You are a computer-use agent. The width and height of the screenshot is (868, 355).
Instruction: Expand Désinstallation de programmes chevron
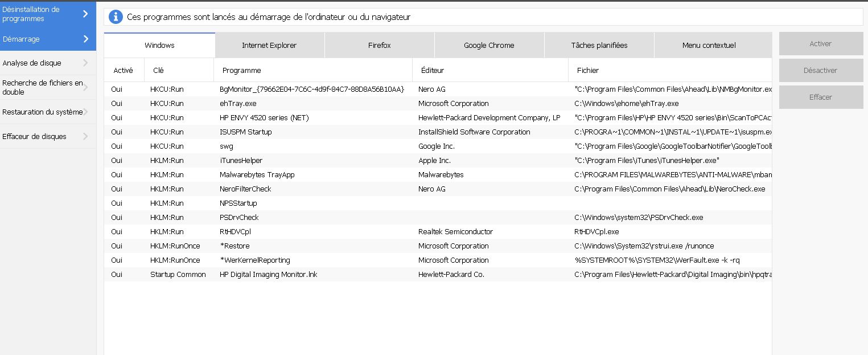click(86, 14)
